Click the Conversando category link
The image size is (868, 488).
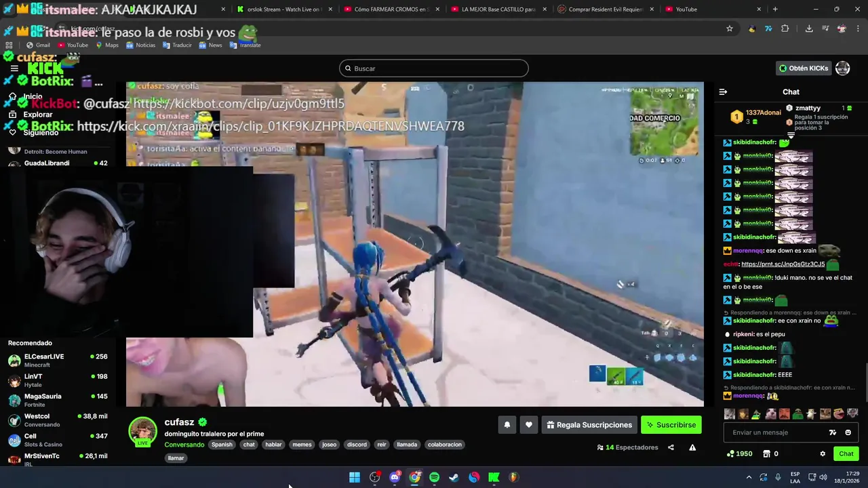pos(184,445)
